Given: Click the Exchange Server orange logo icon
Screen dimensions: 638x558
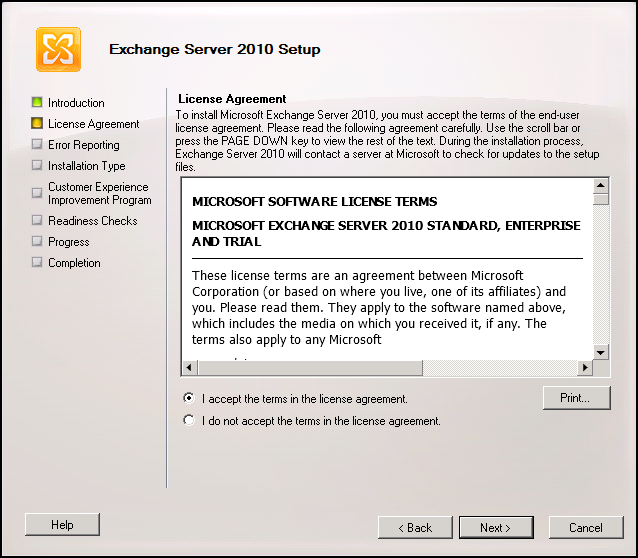Looking at the screenshot, I should 58,49.
